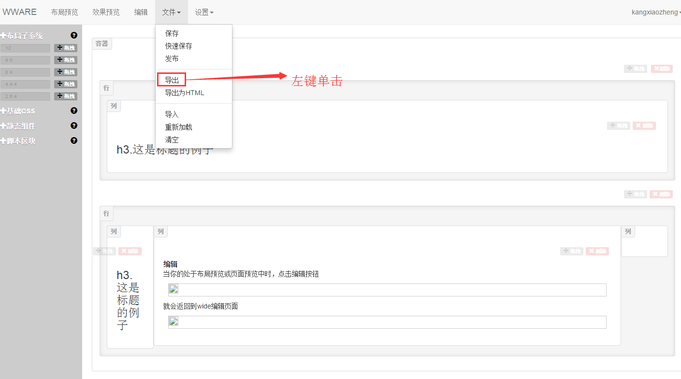This screenshot has width=681, height=379.
Task: Expand the 脚本区块 sidebar section
Action: coord(18,141)
